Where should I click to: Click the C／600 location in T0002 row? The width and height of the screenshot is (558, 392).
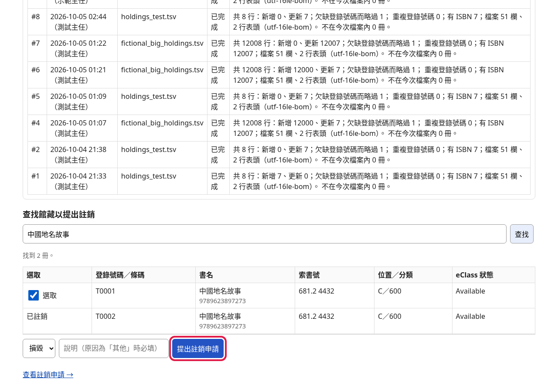pos(390,316)
